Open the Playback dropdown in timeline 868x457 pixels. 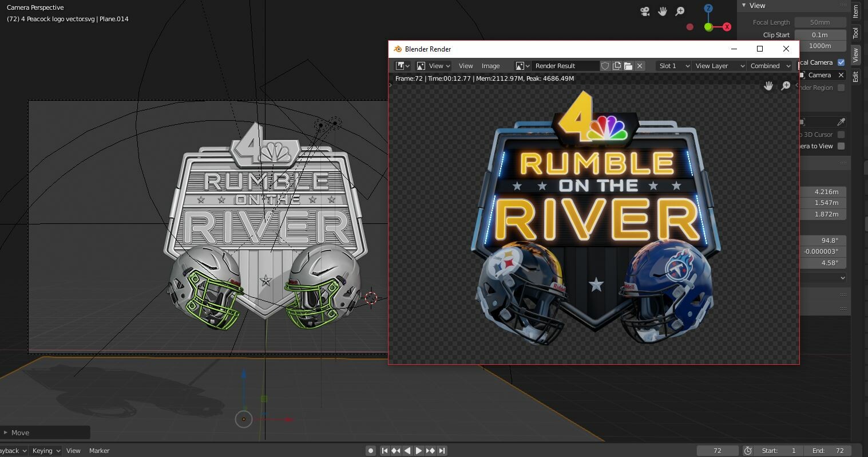pyautogui.click(x=13, y=451)
